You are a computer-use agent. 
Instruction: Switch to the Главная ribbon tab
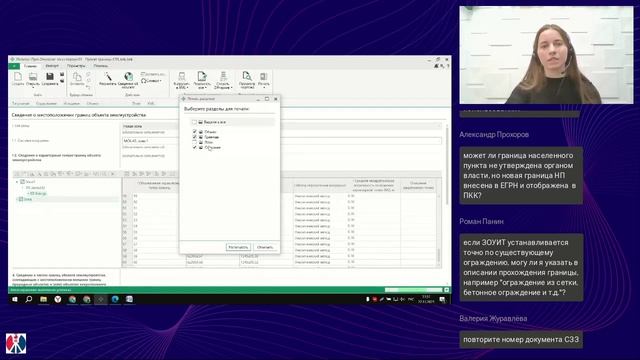[x=30, y=66]
